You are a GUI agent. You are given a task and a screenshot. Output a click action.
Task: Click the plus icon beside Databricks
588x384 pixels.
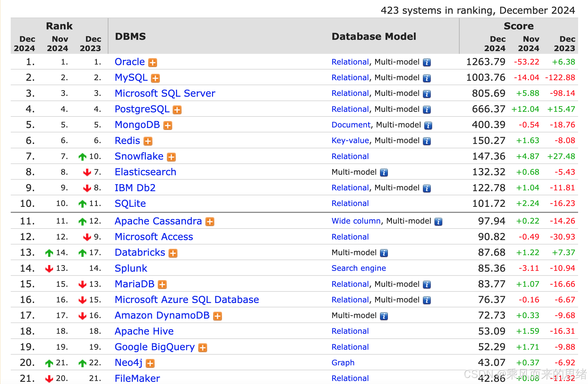[x=173, y=253]
